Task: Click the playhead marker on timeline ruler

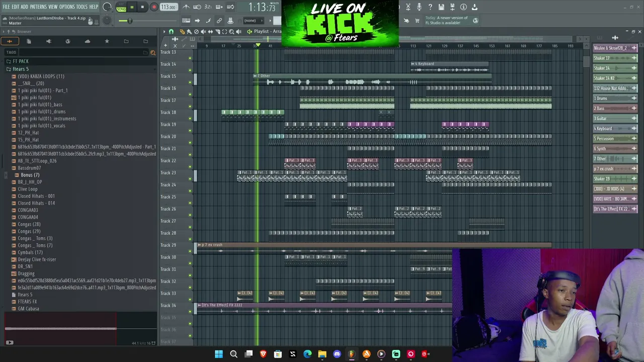Action: coord(258,46)
